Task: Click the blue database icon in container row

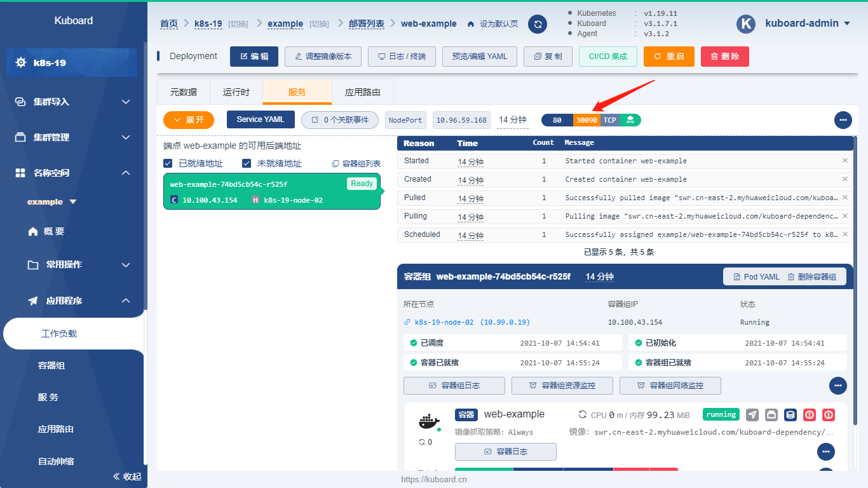Action: point(790,415)
